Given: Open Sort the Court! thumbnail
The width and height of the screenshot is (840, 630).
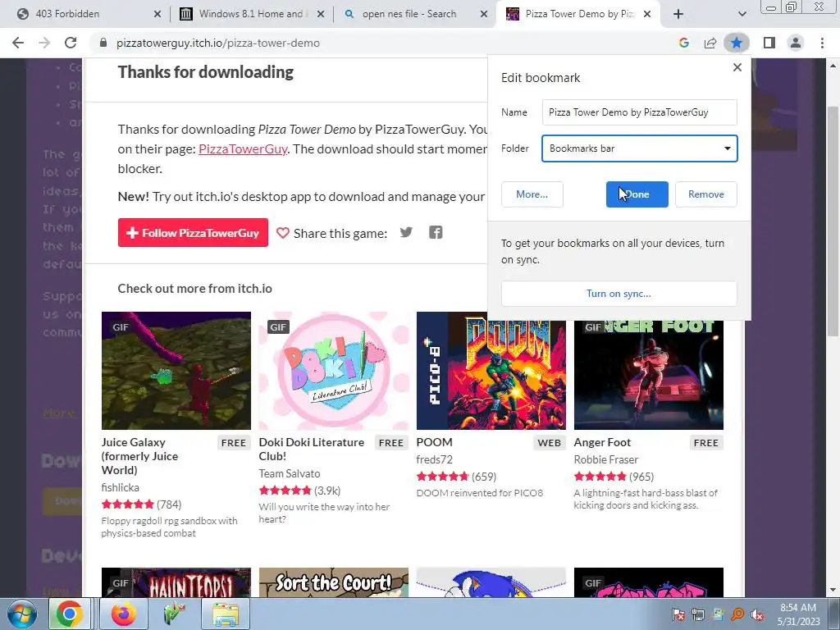Looking at the screenshot, I should 334,582.
